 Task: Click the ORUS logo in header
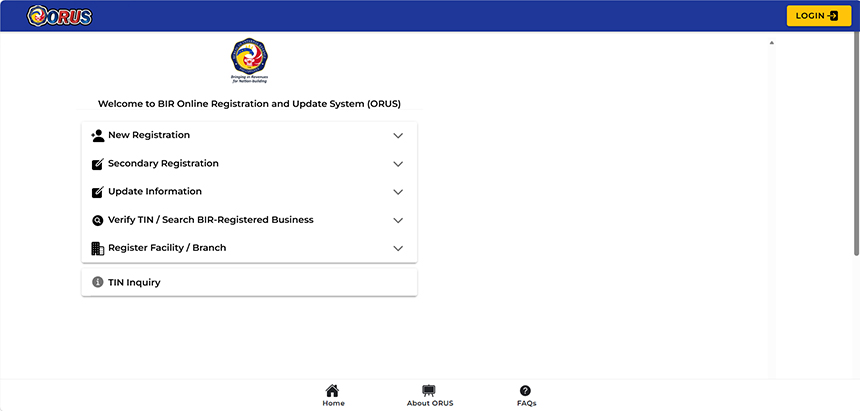(59, 15)
